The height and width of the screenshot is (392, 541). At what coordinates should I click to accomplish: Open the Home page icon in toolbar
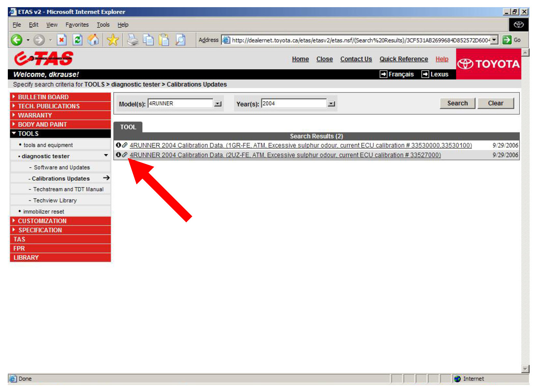click(93, 40)
